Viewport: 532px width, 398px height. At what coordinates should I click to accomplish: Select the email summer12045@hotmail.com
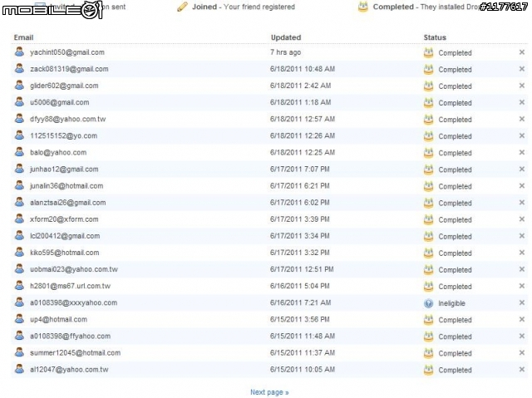pos(76,352)
